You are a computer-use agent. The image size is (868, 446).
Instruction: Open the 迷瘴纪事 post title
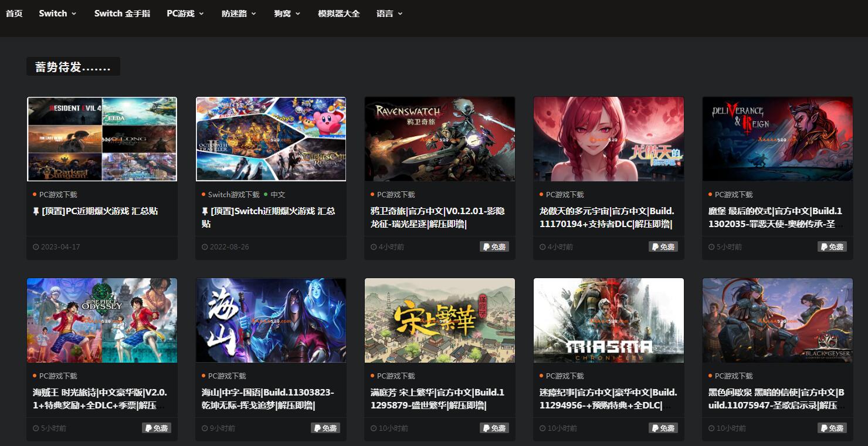[608, 399]
